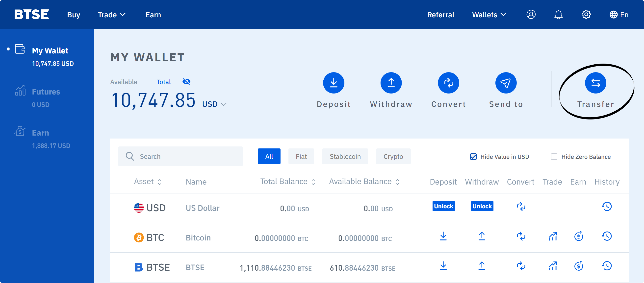The image size is (644, 283).
Task: Open the En language selector
Action: click(619, 15)
